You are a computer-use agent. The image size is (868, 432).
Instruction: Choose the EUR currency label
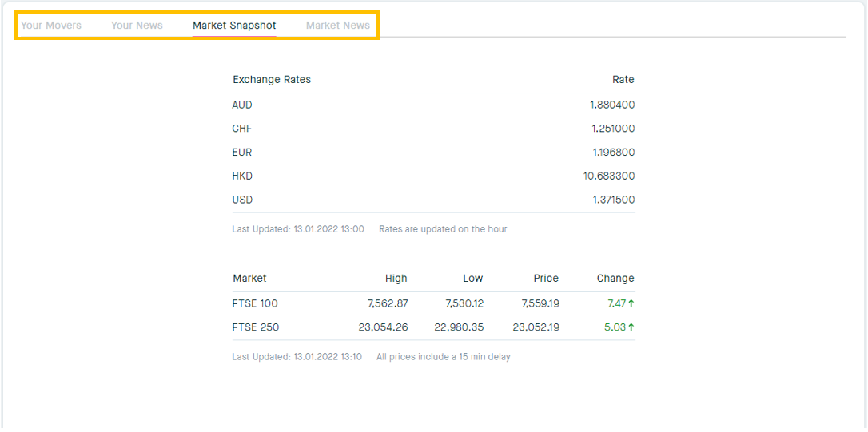pyautogui.click(x=242, y=153)
